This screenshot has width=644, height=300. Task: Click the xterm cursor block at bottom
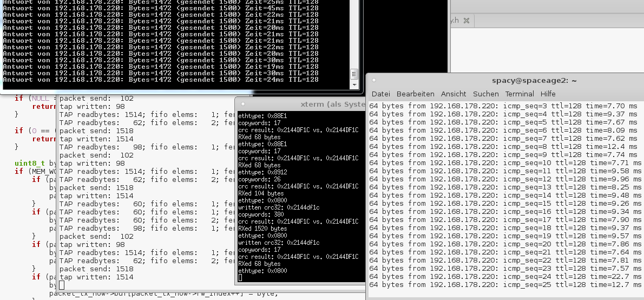240,278
